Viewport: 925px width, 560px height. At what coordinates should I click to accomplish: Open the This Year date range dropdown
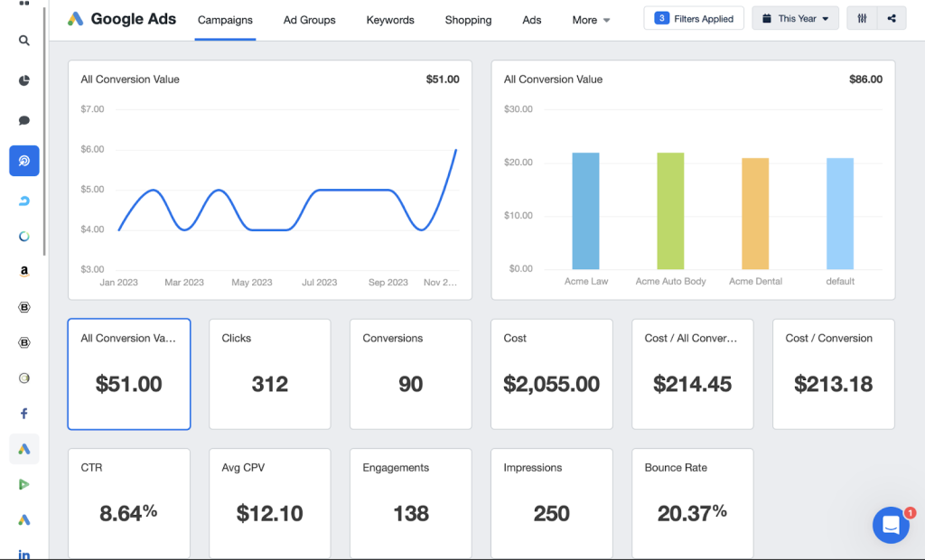coord(795,18)
